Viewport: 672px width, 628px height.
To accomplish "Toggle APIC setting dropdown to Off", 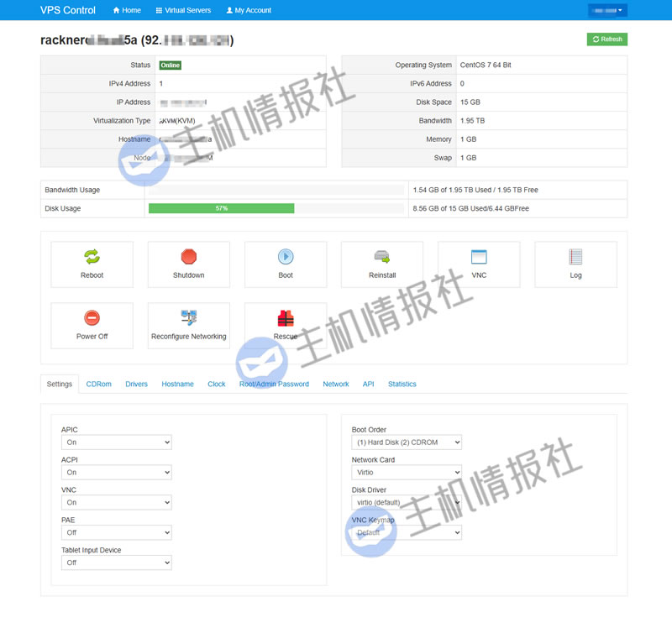I will tap(115, 442).
